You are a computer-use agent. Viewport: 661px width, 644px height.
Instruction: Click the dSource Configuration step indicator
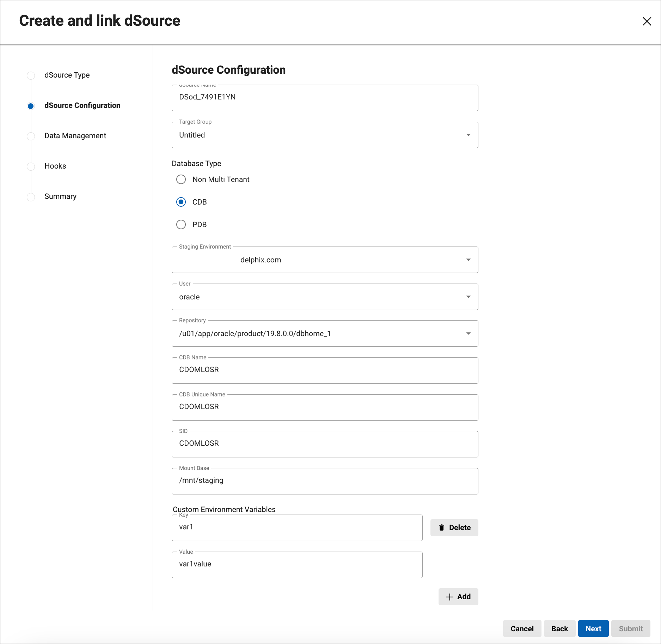tap(31, 105)
